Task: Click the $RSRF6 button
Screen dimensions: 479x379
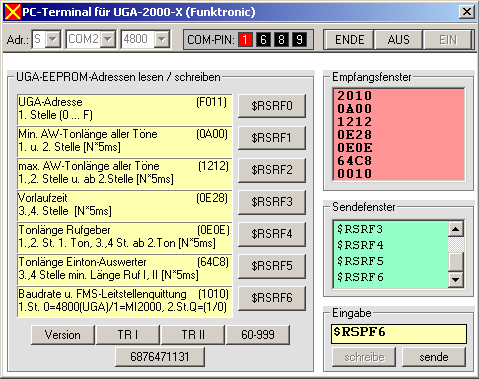Action: coord(272,298)
